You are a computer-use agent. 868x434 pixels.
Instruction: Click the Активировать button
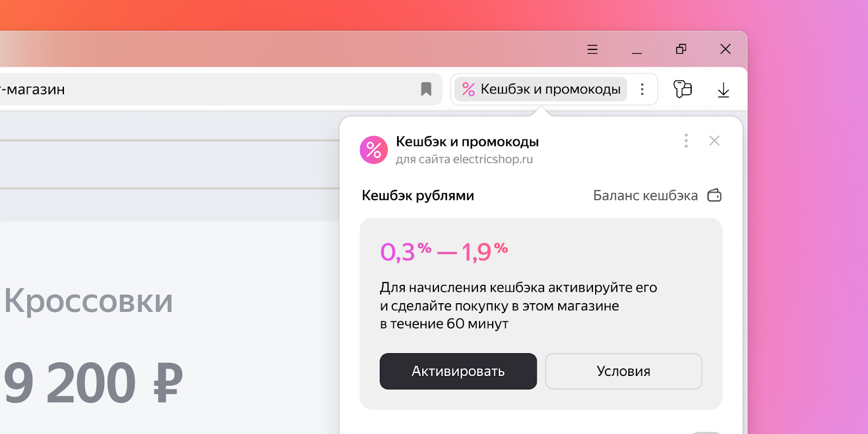coord(458,371)
